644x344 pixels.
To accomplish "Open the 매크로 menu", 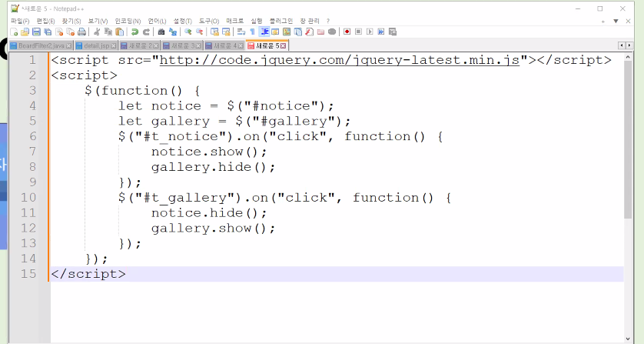I will click(x=235, y=21).
